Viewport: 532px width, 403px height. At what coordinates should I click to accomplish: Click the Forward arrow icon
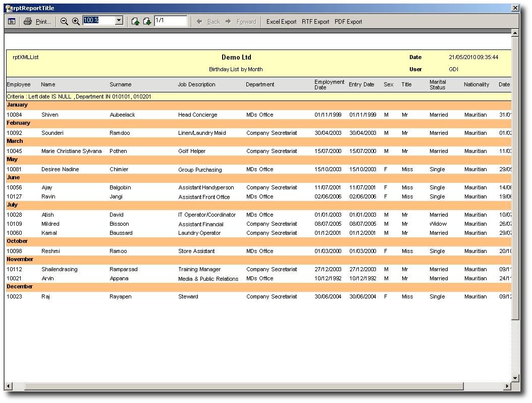point(228,22)
